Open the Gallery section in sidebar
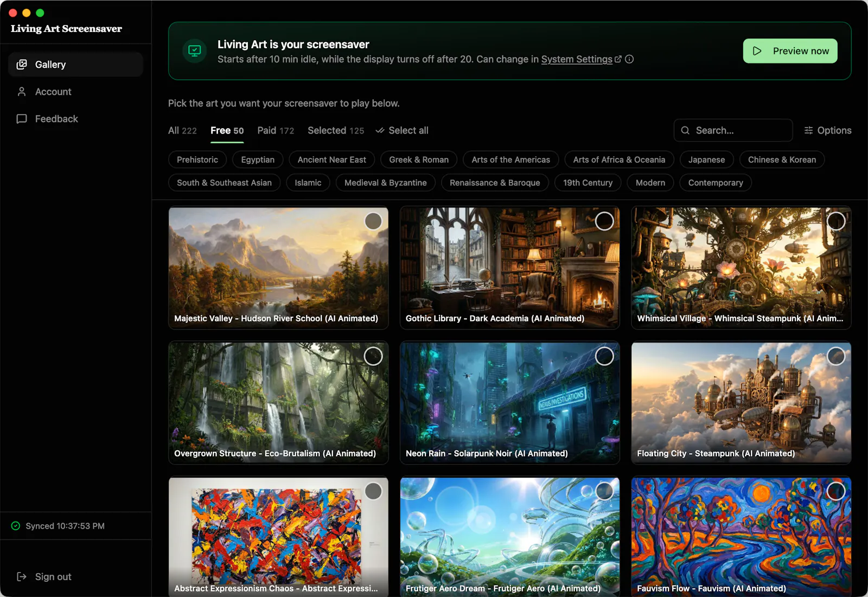Viewport: 868px width, 597px height. (x=75, y=65)
